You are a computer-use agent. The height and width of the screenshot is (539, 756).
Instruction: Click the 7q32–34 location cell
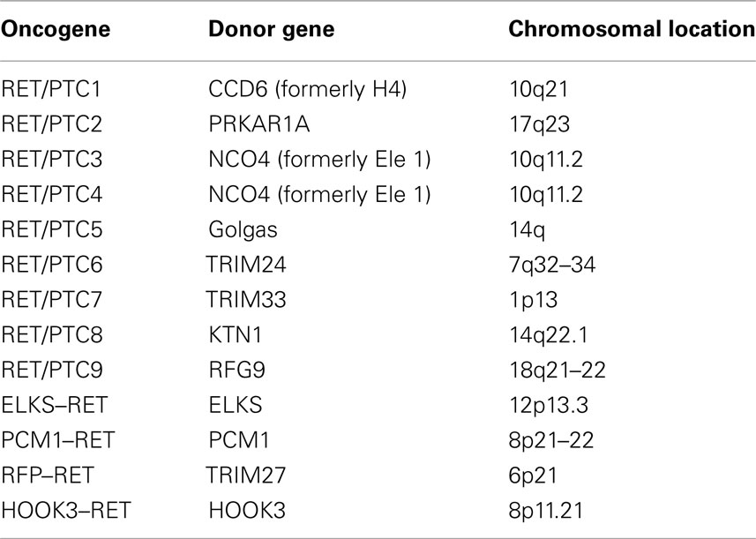(552, 266)
